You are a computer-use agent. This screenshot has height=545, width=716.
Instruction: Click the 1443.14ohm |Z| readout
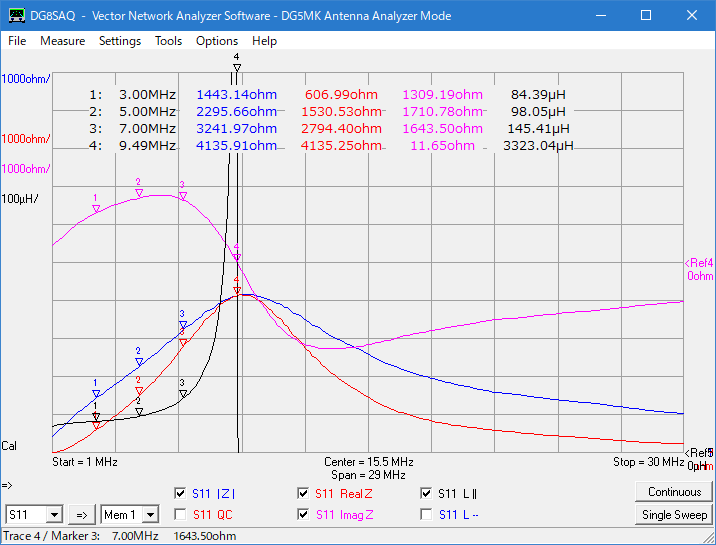tap(237, 94)
